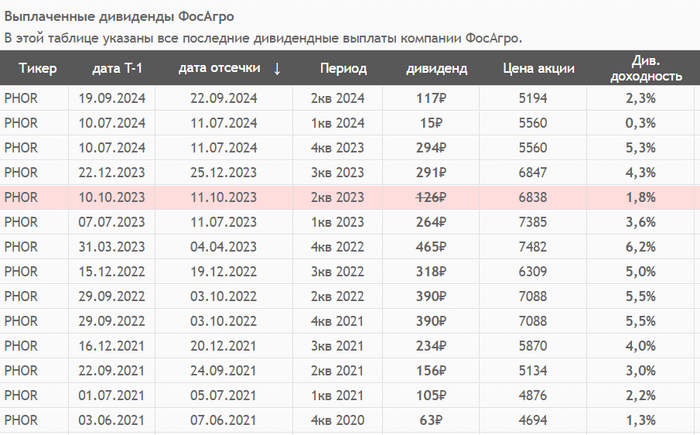Click yield value 0,3%
The height and width of the screenshot is (435, 700).
point(641,123)
